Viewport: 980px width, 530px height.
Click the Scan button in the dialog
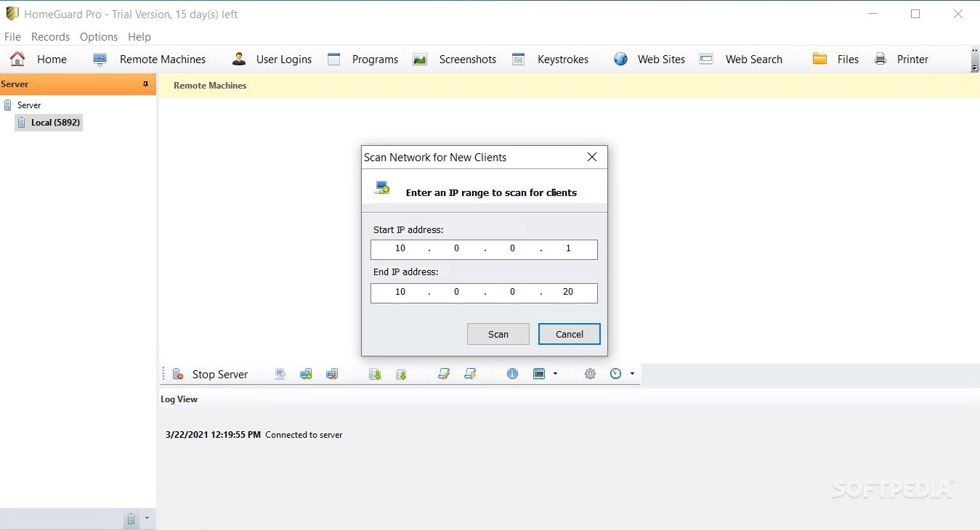point(498,334)
